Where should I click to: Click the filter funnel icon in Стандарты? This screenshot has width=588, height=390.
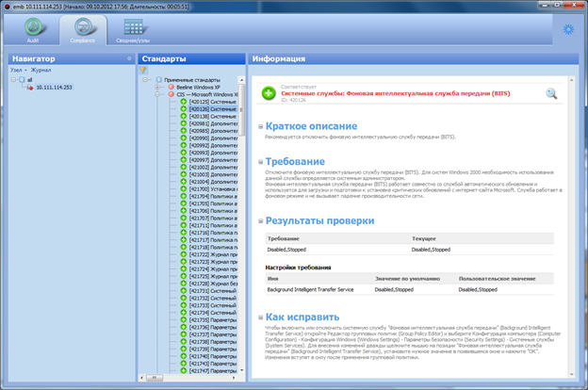click(143, 70)
